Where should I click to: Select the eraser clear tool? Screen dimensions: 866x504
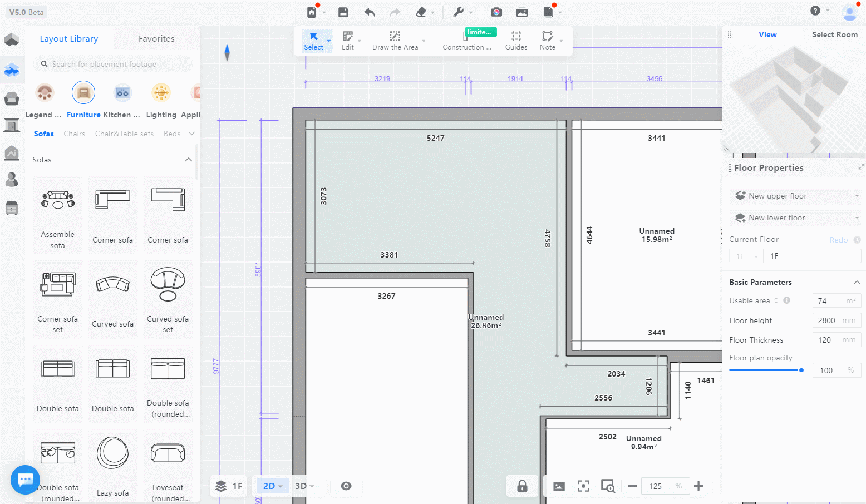[x=421, y=12]
